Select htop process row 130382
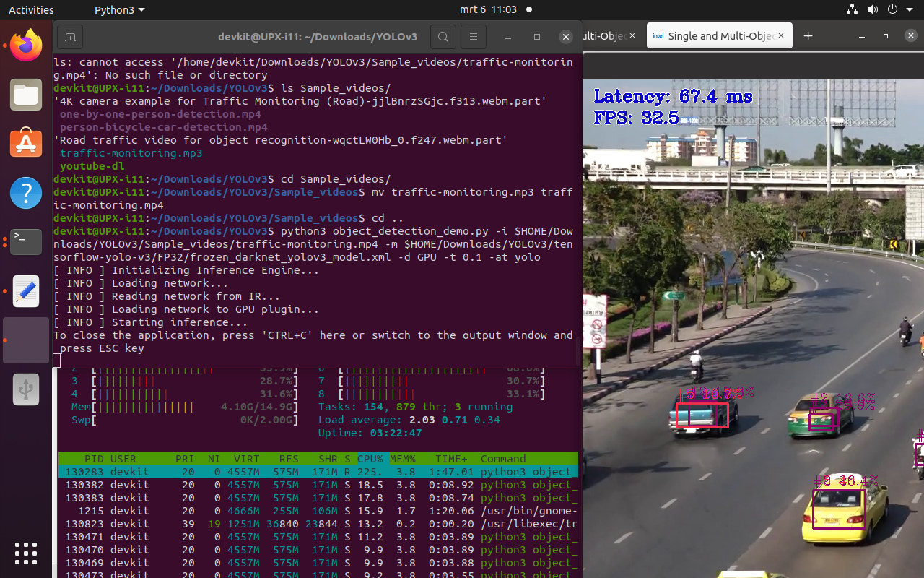Image resolution: width=924 pixels, height=578 pixels. point(318,485)
